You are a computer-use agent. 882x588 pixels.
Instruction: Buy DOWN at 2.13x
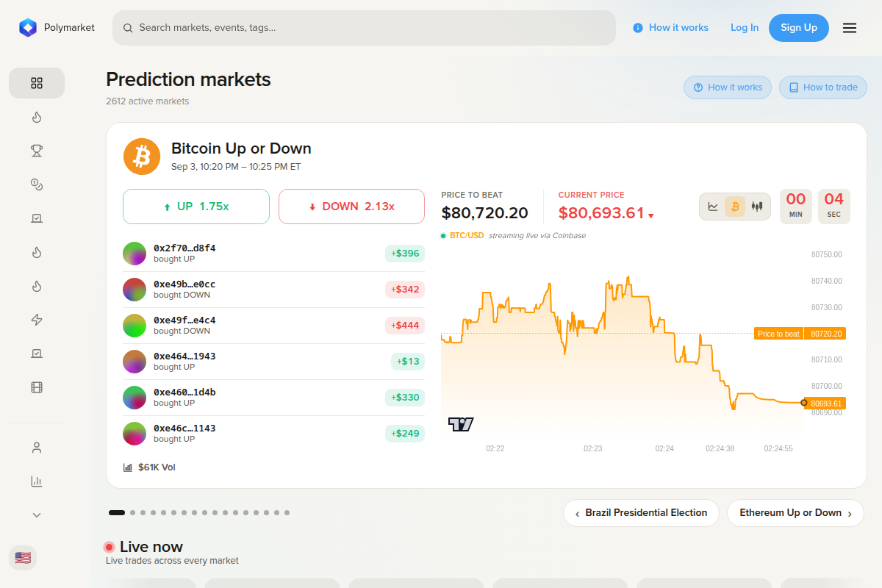[351, 207]
